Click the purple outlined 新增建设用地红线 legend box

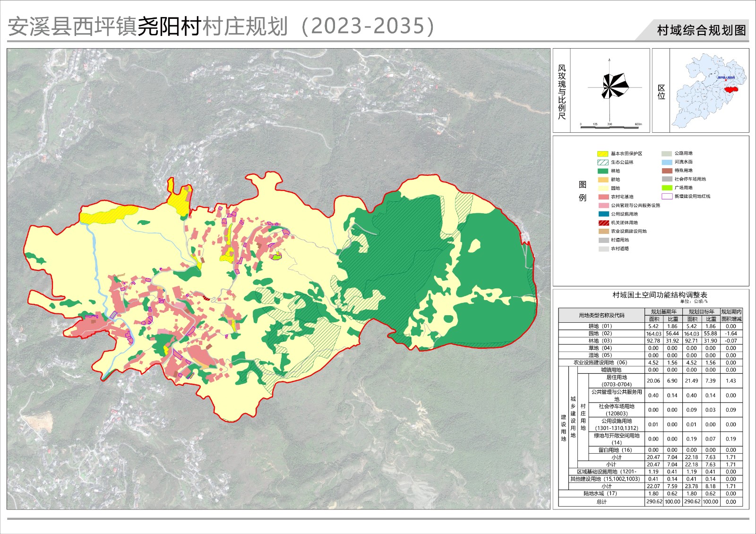667,196
